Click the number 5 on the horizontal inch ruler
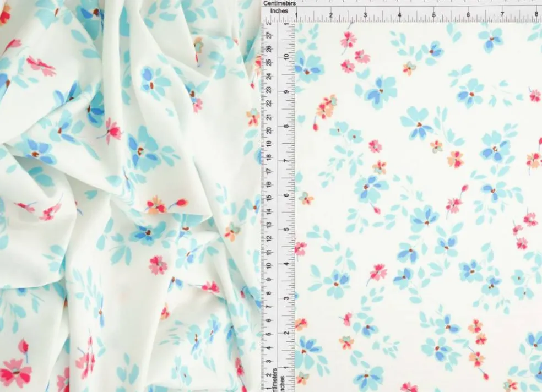542x392 pixels. [433, 15]
